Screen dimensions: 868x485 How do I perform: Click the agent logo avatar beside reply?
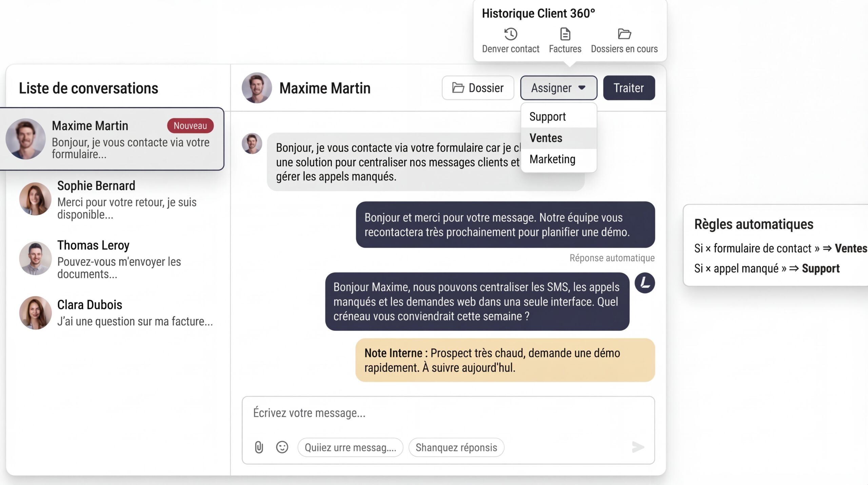coord(644,283)
